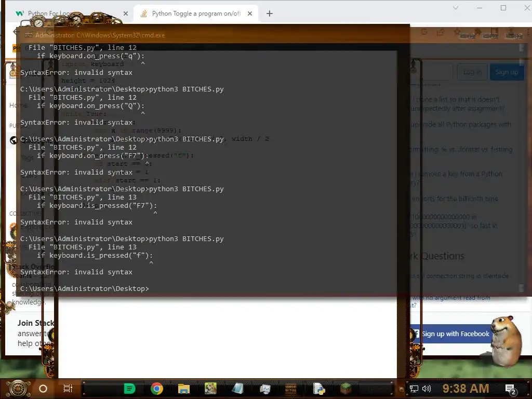Open the green notes app taskbar icon
Image resolution: width=532 pixels, height=399 pixels.
[x=129, y=389]
